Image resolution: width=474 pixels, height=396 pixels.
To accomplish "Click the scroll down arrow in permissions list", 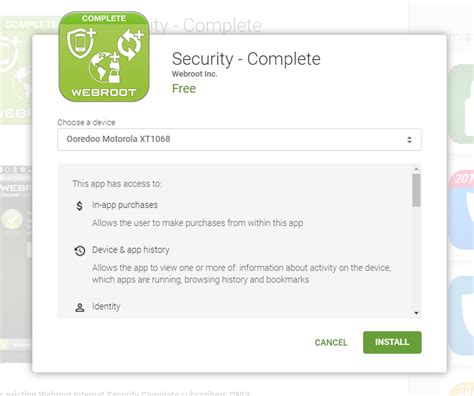I will 416,313.
